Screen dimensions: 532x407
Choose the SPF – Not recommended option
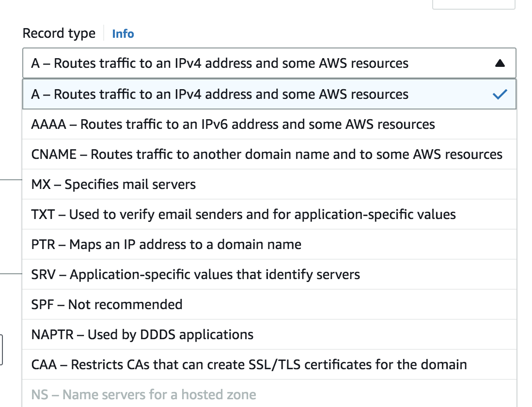269,305
